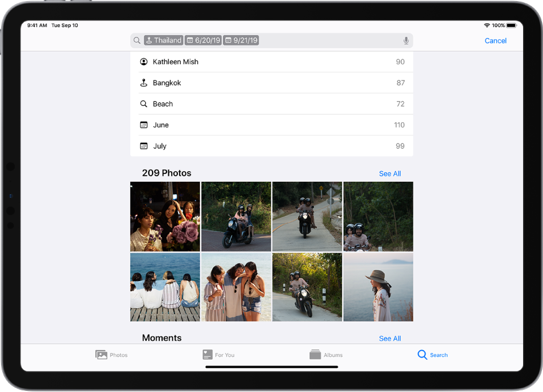See All results for 209 Photos
Image resolution: width=543 pixels, height=392 pixels.
click(389, 173)
